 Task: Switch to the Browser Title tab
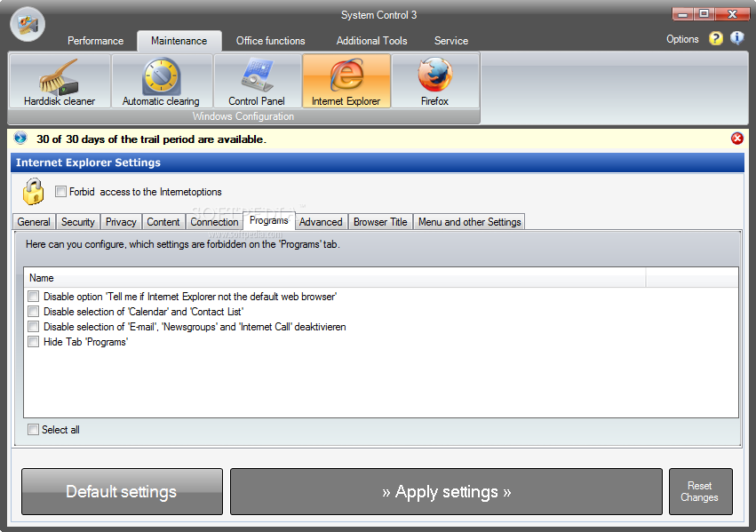pyautogui.click(x=380, y=222)
